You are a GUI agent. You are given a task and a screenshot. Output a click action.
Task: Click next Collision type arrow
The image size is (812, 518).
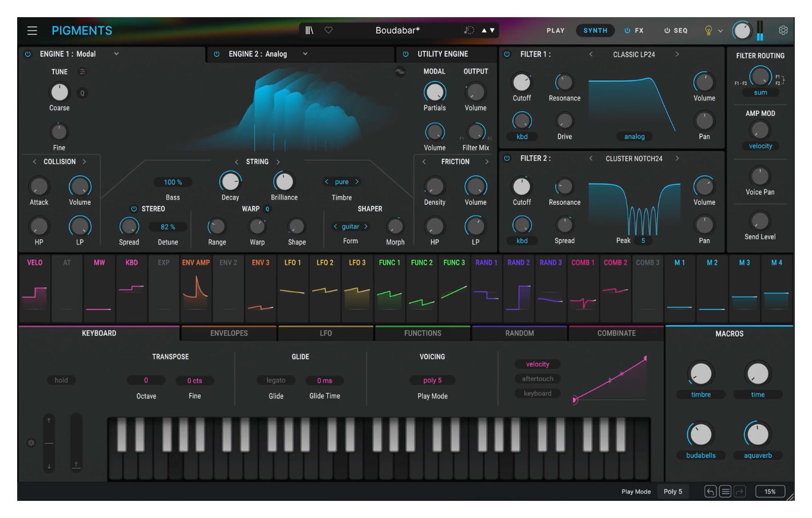point(84,162)
